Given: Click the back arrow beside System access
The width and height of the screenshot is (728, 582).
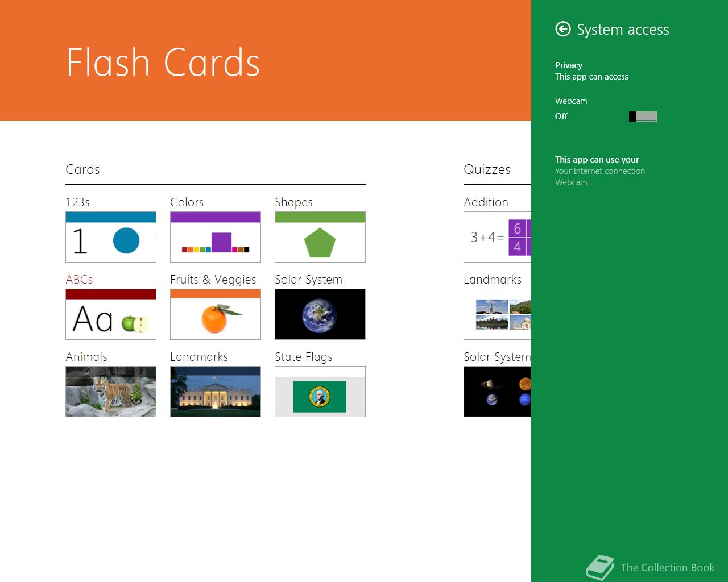Looking at the screenshot, I should pyautogui.click(x=563, y=29).
